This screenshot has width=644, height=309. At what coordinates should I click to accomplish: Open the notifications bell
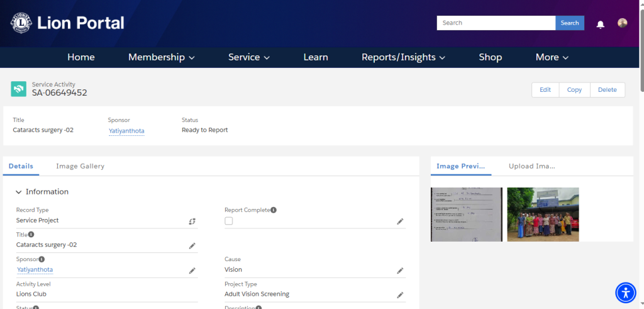coord(600,25)
